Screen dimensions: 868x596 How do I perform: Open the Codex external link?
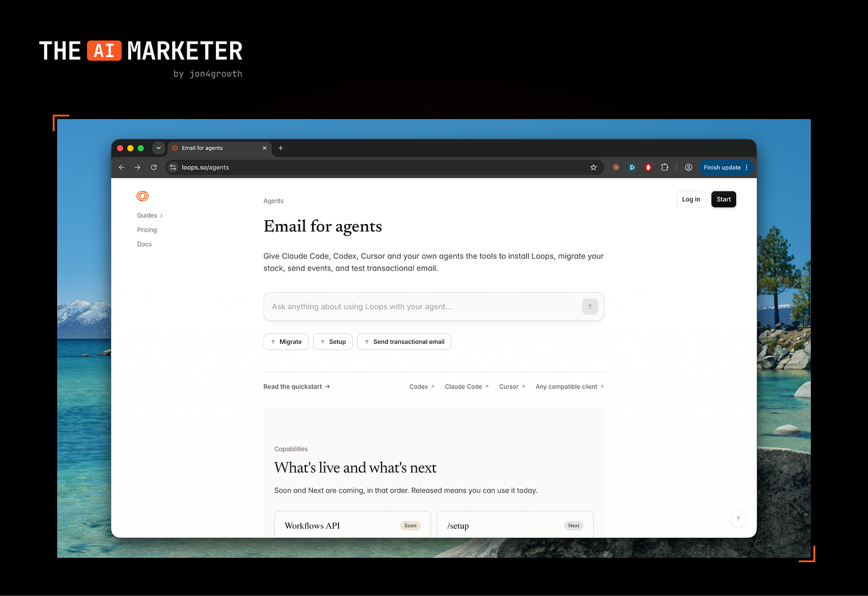(x=422, y=387)
